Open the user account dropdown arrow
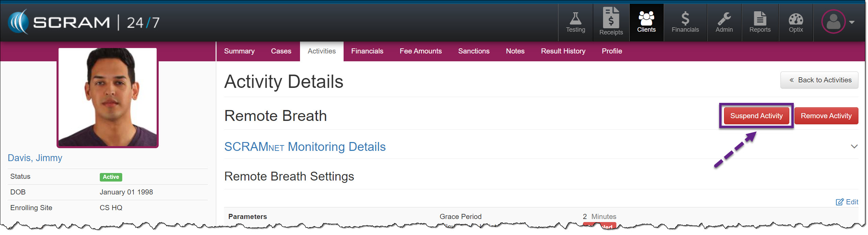Viewport: 868px width, 235px height. [852, 22]
